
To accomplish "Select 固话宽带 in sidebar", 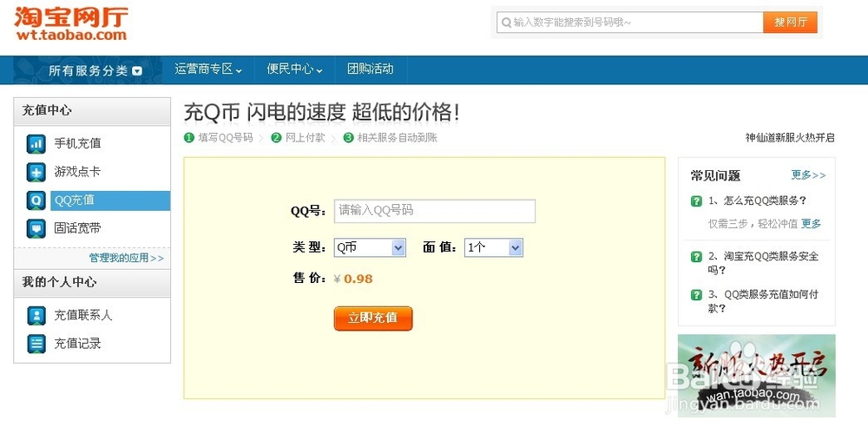I will [x=77, y=228].
